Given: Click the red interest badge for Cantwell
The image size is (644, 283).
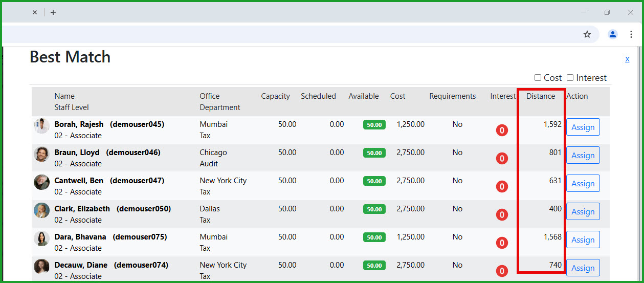Looking at the screenshot, I should [x=502, y=187].
